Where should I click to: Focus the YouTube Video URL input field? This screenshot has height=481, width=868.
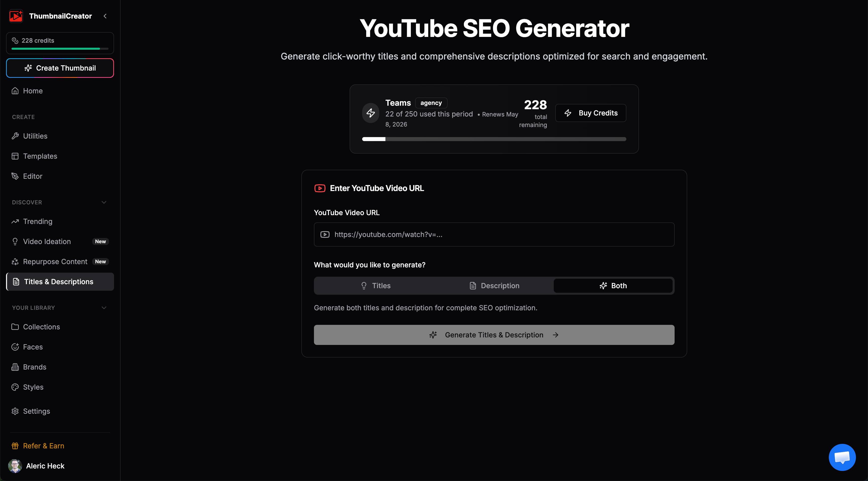494,234
